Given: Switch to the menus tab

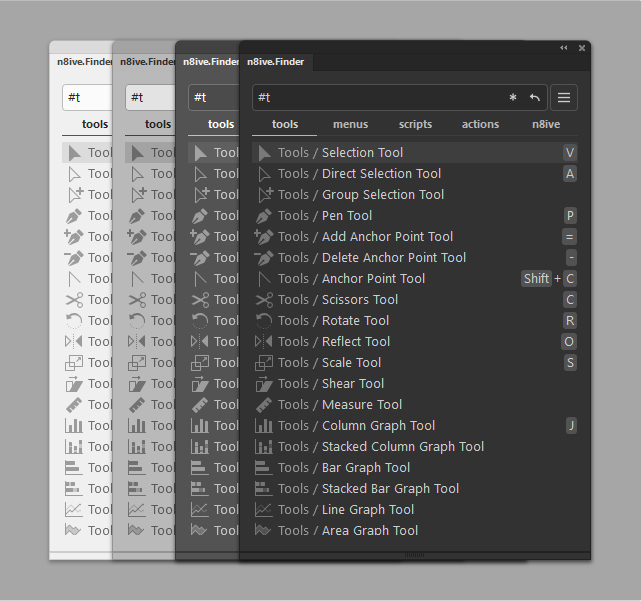Looking at the screenshot, I should pos(350,124).
